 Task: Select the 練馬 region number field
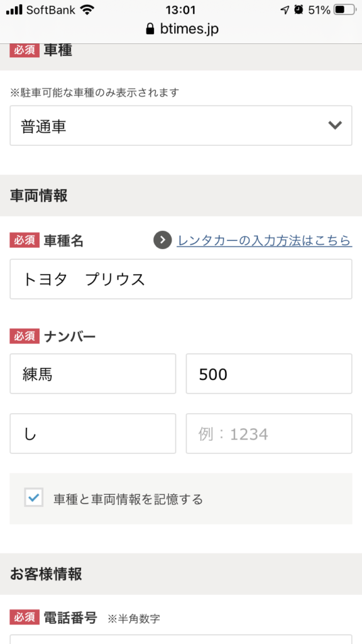coord(93,374)
